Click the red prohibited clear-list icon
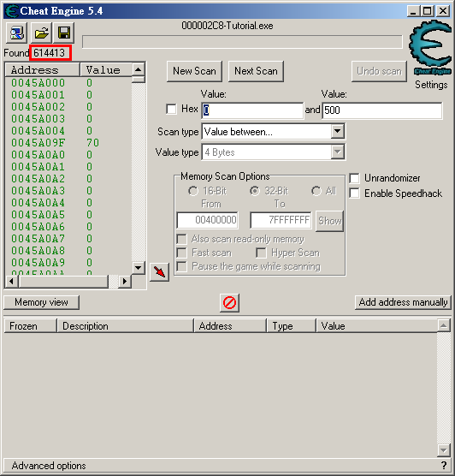The width and height of the screenshot is (455, 476). pos(229,303)
